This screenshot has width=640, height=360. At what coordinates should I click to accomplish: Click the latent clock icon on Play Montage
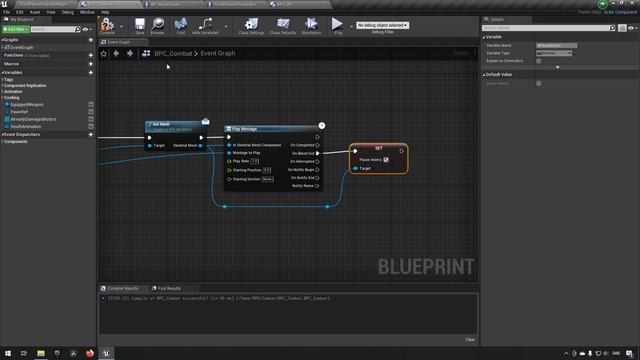(x=322, y=125)
